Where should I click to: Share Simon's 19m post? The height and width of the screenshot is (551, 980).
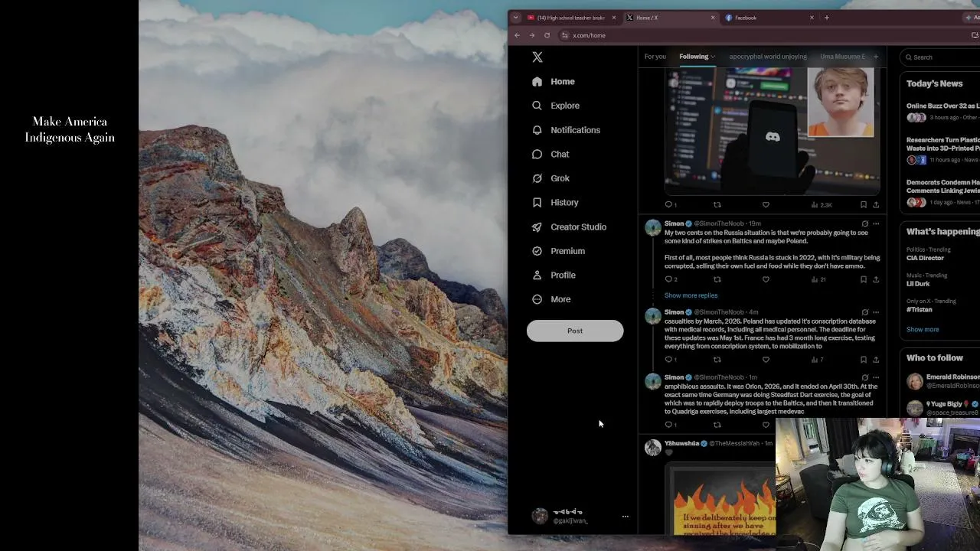click(x=876, y=279)
